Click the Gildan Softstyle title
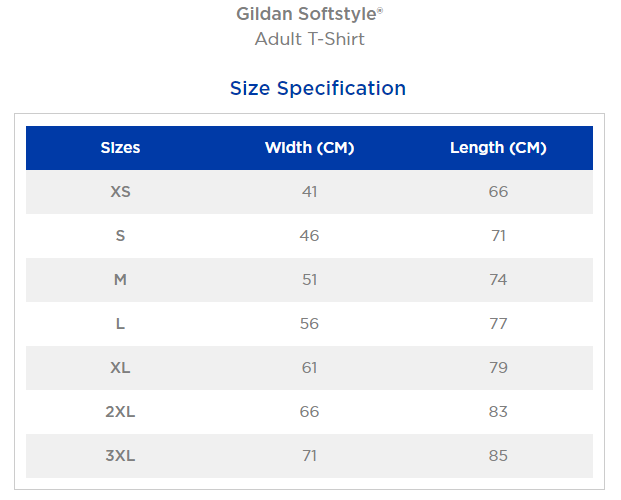The width and height of the screenshot is (621, 500). coord(309,14)
